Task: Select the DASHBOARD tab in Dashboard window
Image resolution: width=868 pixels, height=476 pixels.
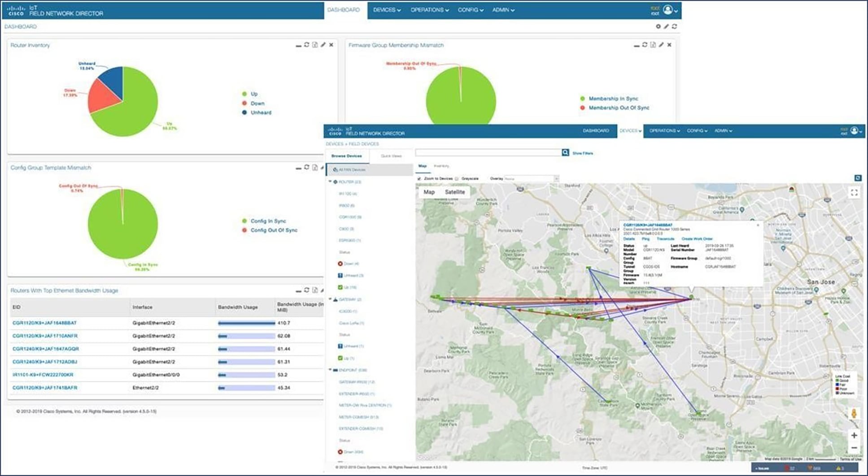Action: pos(343,10)
